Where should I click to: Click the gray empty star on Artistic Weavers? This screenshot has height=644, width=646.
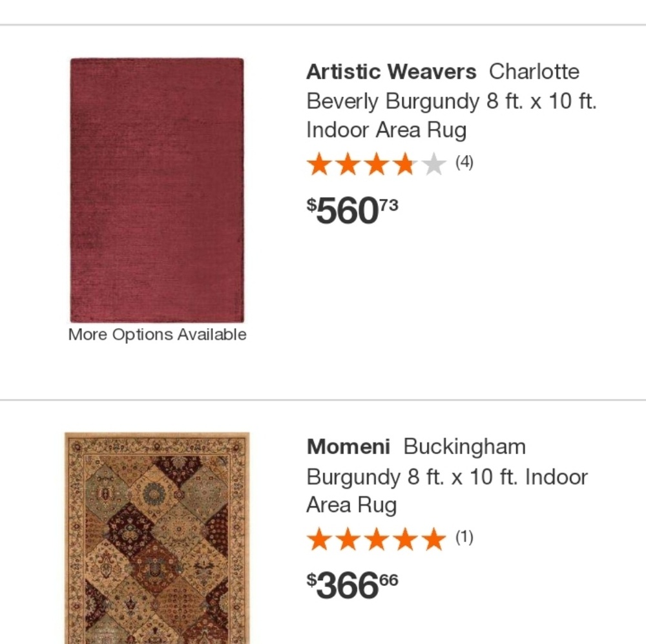pyautogui.click(x=433, y=164)
